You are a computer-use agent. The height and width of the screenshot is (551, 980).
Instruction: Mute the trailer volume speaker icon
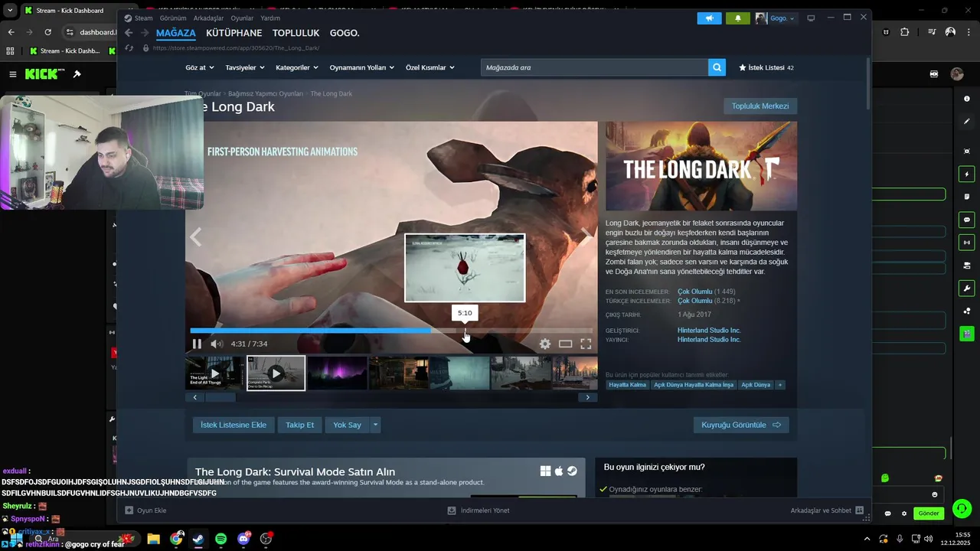coord(217,344)
